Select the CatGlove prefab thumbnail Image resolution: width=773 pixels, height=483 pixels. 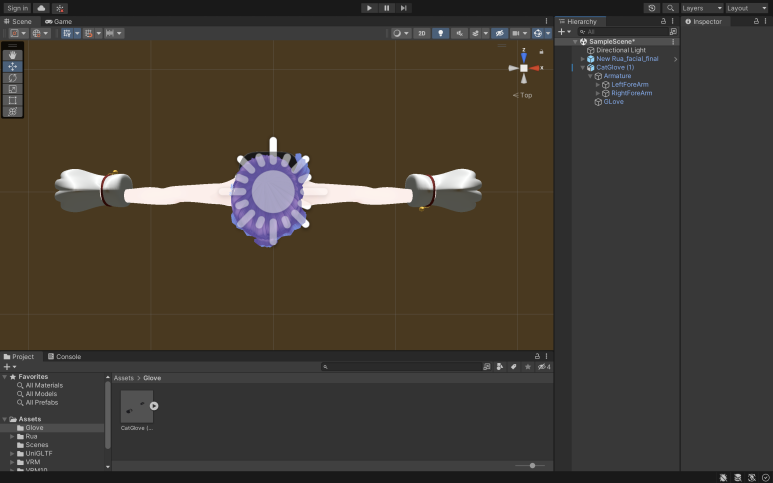[137, 407]
